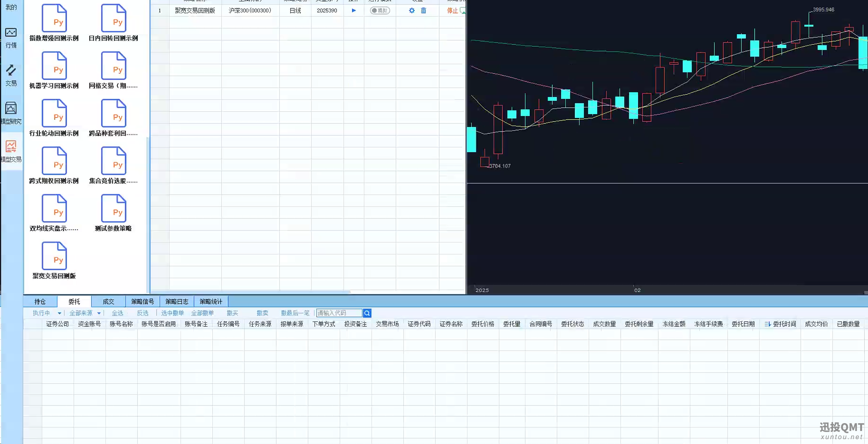Click the 撤最后一笔 button
This screenshot has height=444, width=868.
[295, 313]
